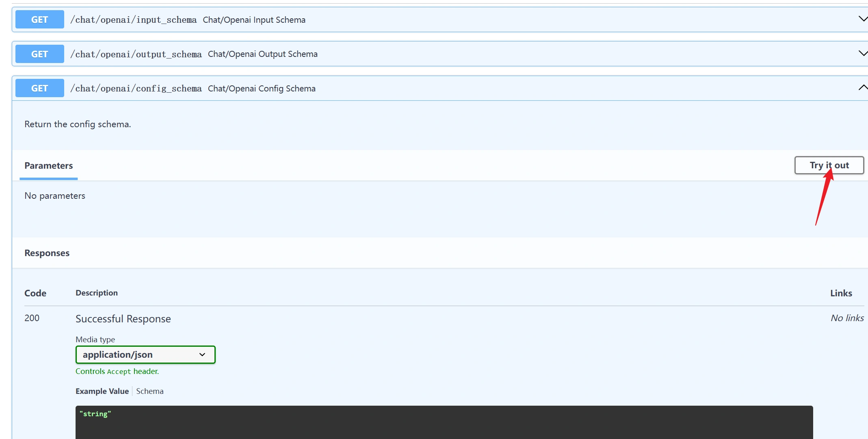Click the 200 response code
The image size is (868, 439).
[x=32, y=318]
